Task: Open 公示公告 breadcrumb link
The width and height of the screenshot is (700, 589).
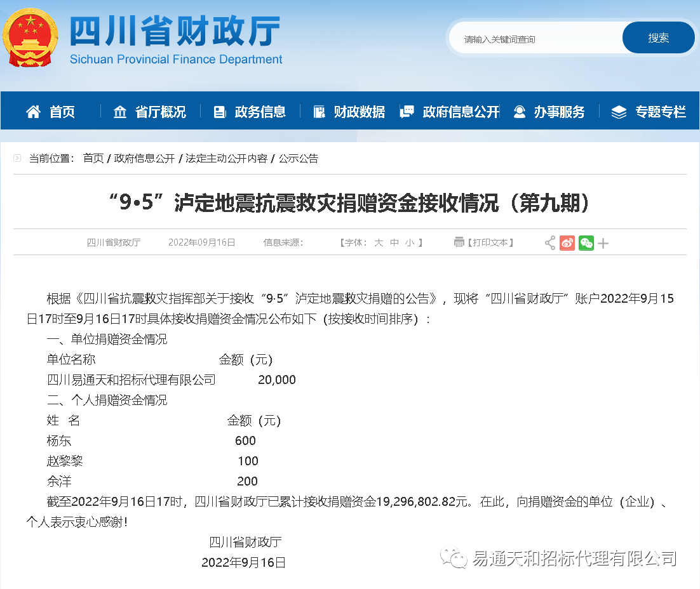Action: click(x=299, y=159)
